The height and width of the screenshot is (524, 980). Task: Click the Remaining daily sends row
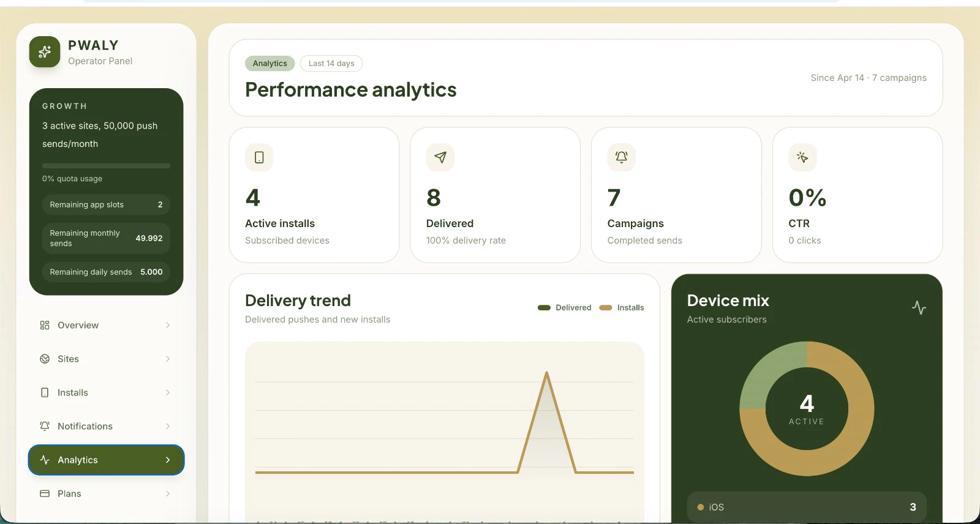click(x=106, y=272)
